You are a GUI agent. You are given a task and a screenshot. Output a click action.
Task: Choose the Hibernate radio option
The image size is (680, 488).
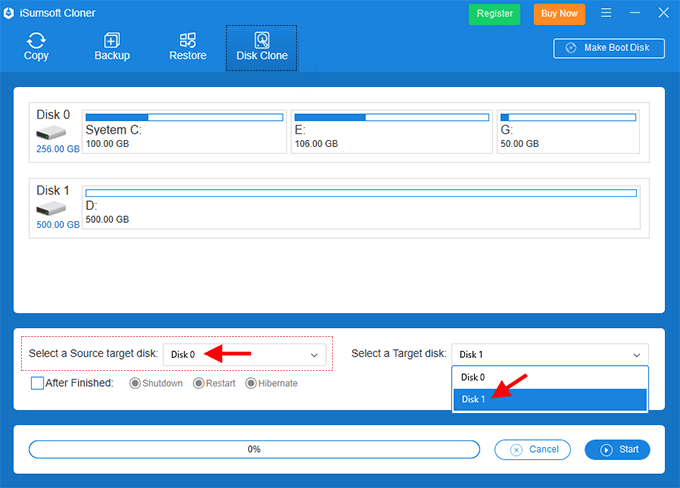[251, 383]
